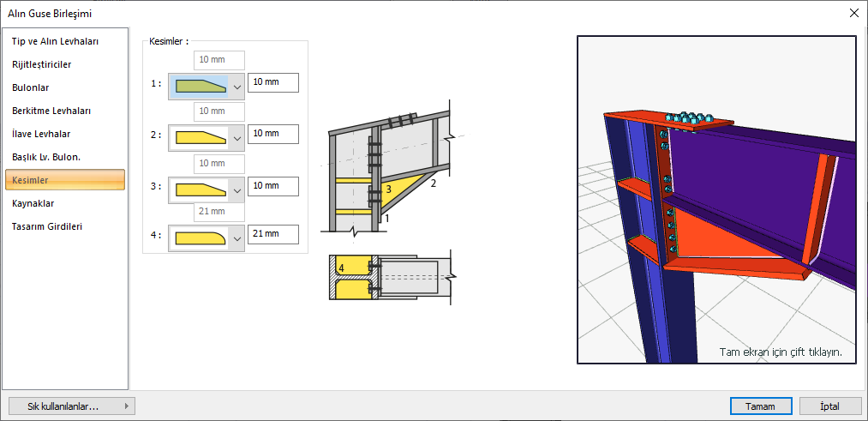Select the 3D connection preview viewport
This screenshot has height=421, width=868.
click(716, 200)
